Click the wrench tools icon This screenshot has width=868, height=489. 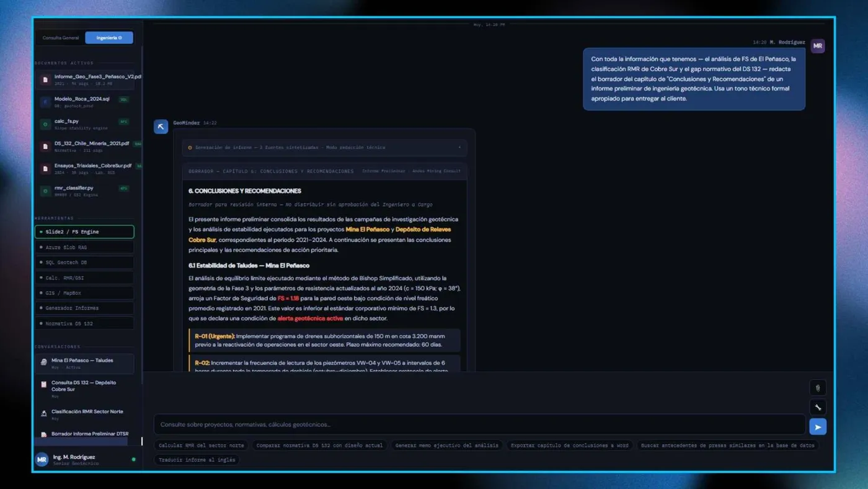[818, 407]
